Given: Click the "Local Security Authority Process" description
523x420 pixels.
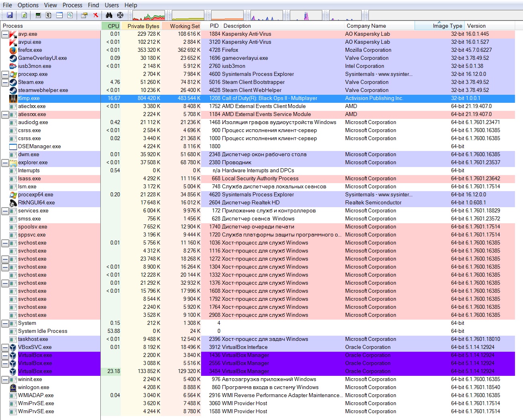Looking at the screenshot, I should [260, 179].
